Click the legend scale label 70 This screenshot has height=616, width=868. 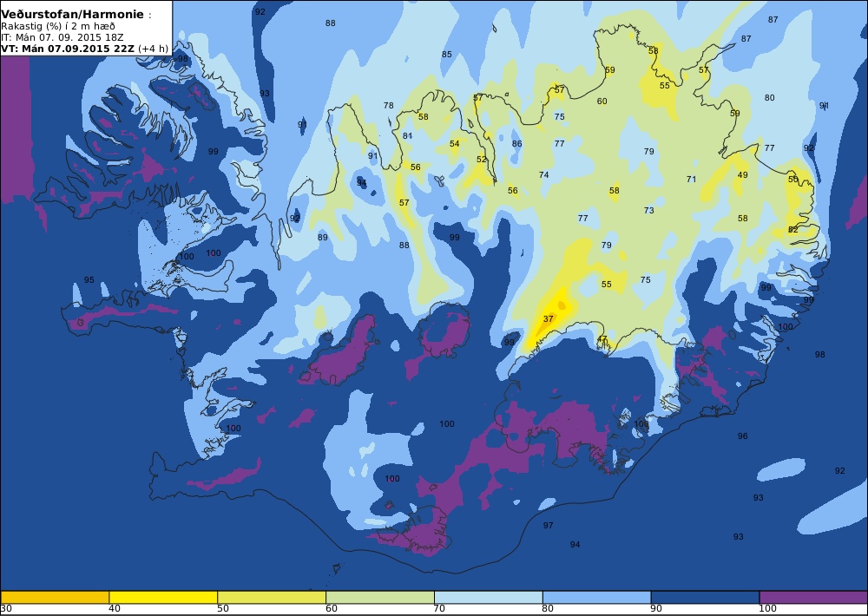pos(439,609)
